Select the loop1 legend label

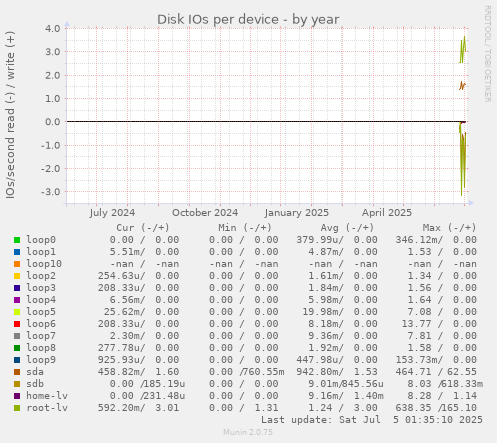coord(41,252)
